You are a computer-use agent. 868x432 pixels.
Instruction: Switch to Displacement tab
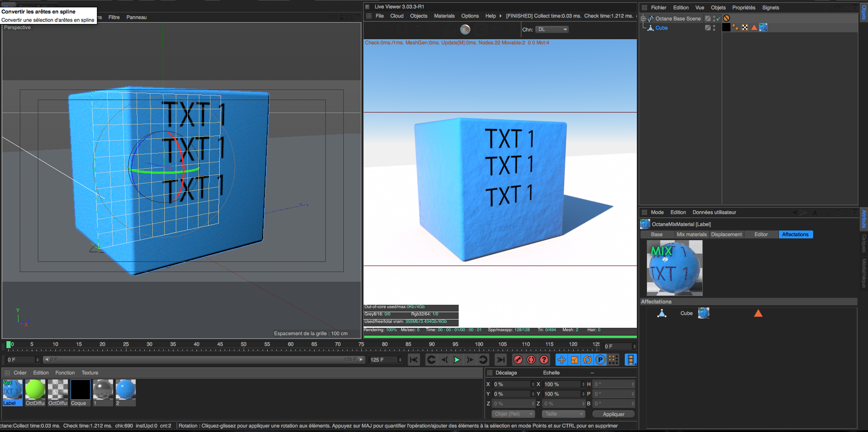(726, 235)
